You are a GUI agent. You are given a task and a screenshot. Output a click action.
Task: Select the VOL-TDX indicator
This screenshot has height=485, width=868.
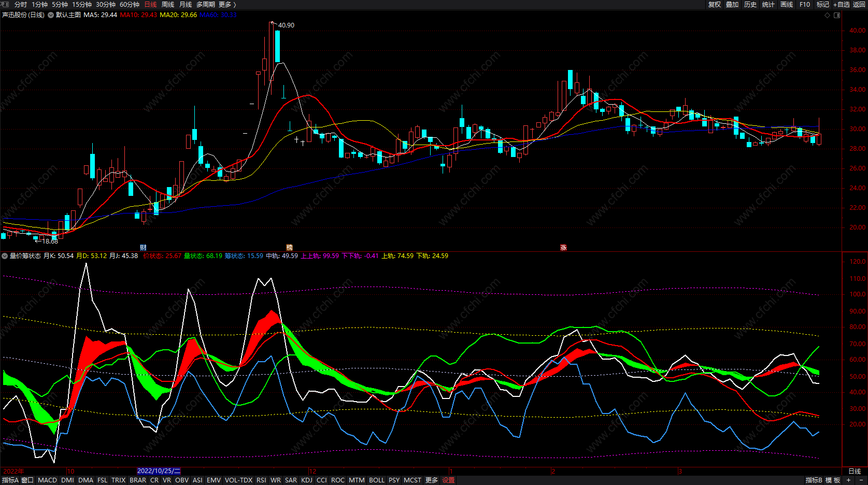coord(238,480)
